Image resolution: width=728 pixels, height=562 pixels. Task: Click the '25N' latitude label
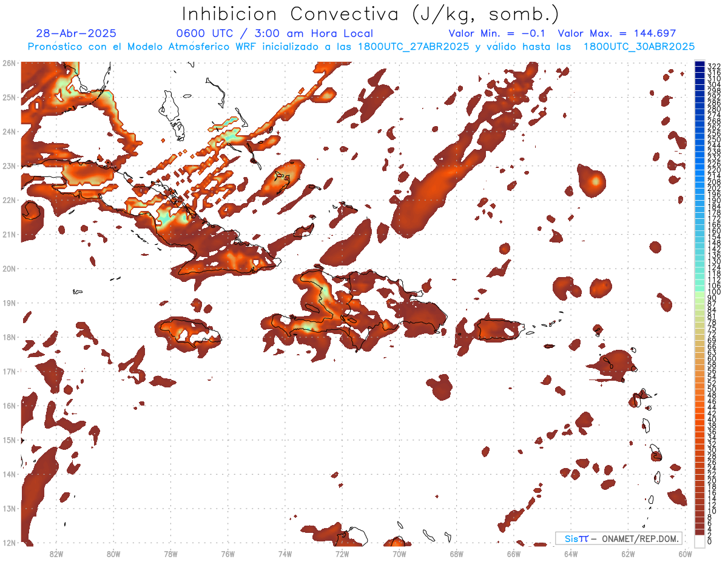tap(8, 97)
